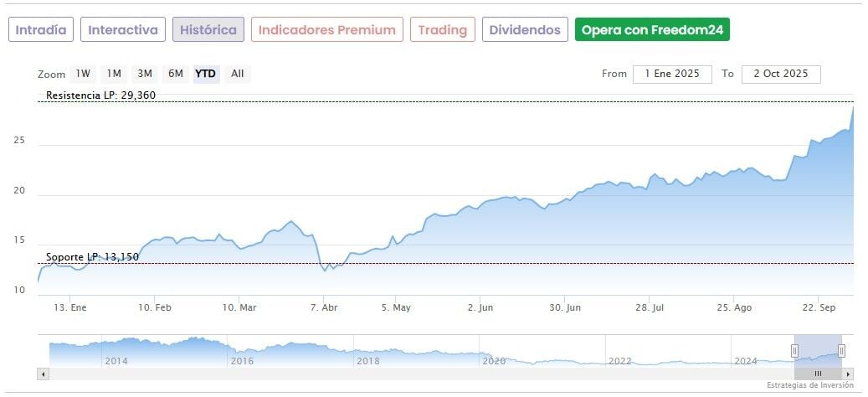This screenshot has width=868, height=397.
Task: Open Indicadores Premium
Action: click(326, 30)
